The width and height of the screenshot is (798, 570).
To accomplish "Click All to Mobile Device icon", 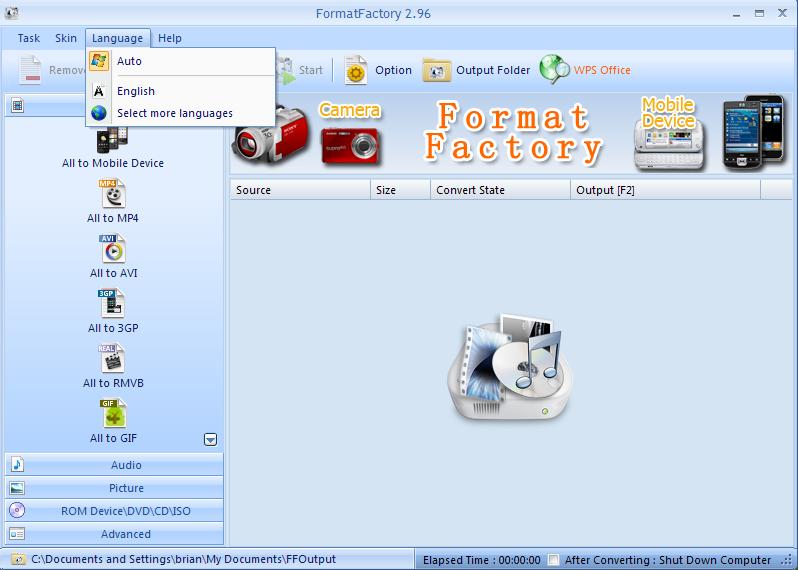I will pos(112,140).
